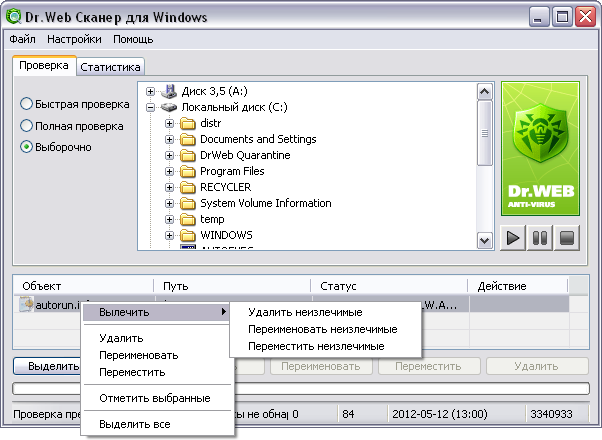Image resolution: width=602 pixels, height=440 pixels.
Task: Click the autorun.inf file icon
Action: point(26,304)
